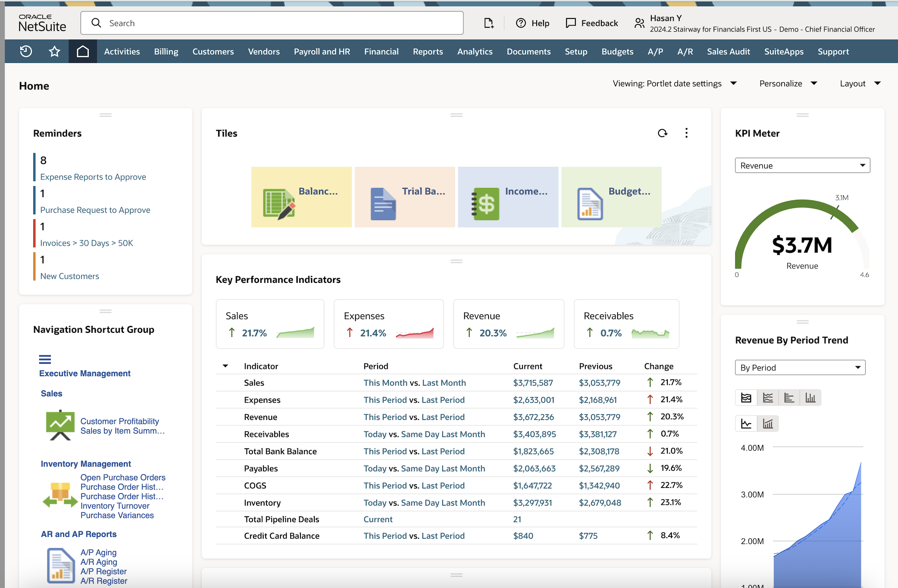
Task: Open the By Period dropdown
Action: 800,367
